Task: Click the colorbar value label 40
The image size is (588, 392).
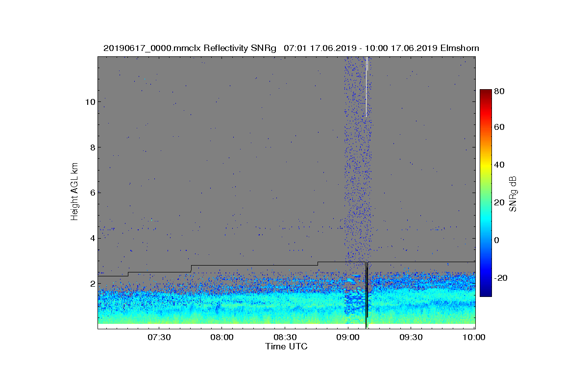Action: click(x=500, y=165)
